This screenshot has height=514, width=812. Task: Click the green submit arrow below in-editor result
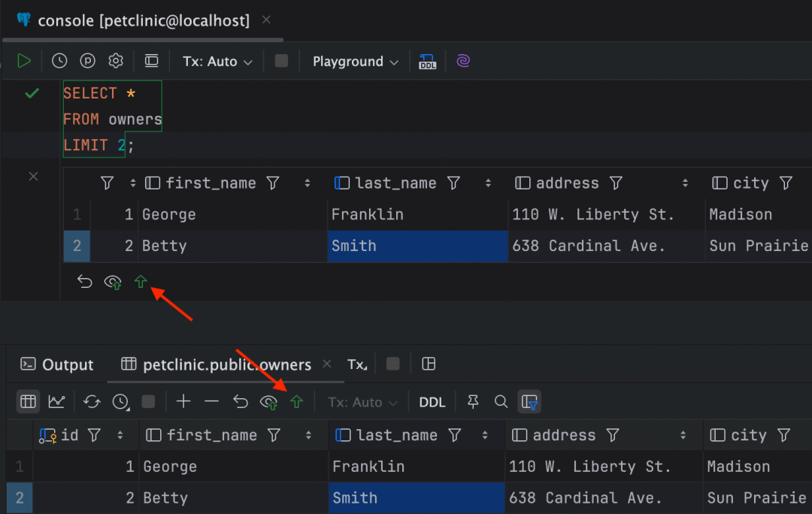141,282
